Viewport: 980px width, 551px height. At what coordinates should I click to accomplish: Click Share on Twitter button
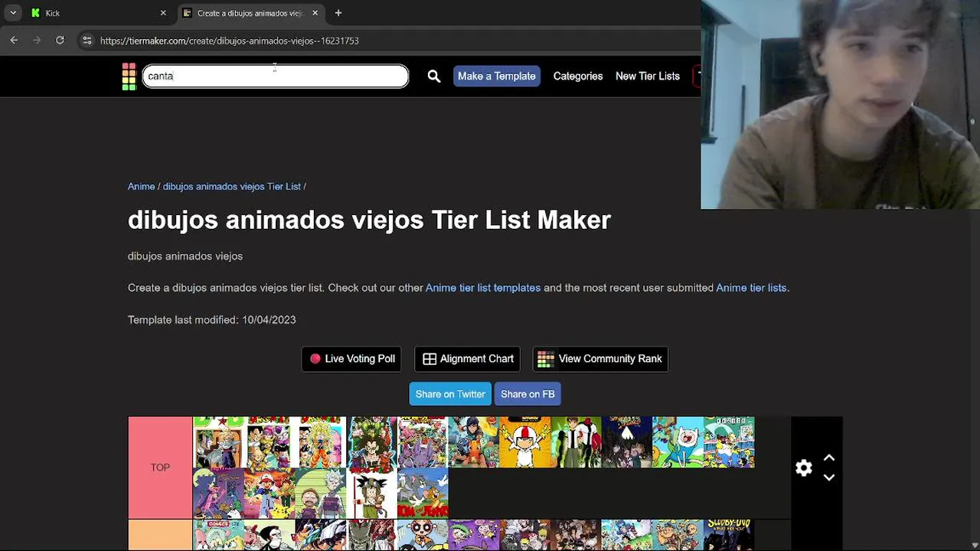coord(450,394)
